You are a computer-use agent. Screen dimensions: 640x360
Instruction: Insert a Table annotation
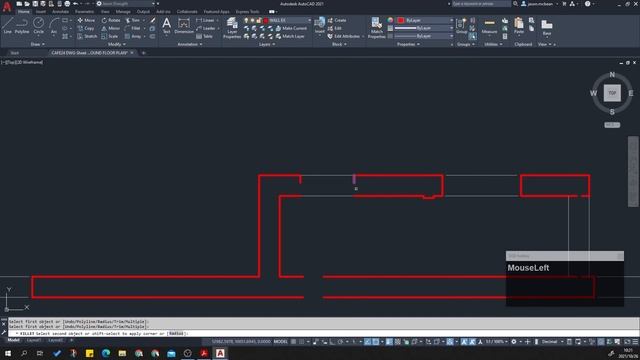click(204, 36)
